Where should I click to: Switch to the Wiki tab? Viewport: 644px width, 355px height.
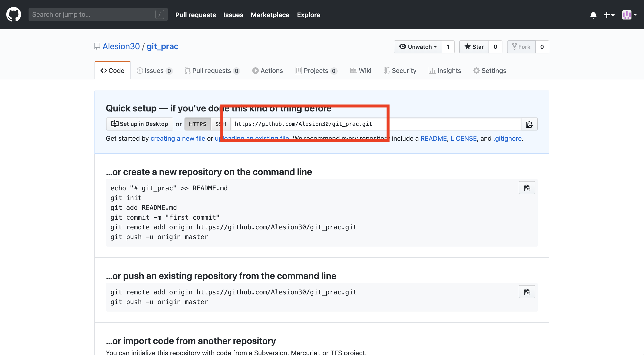361,71
